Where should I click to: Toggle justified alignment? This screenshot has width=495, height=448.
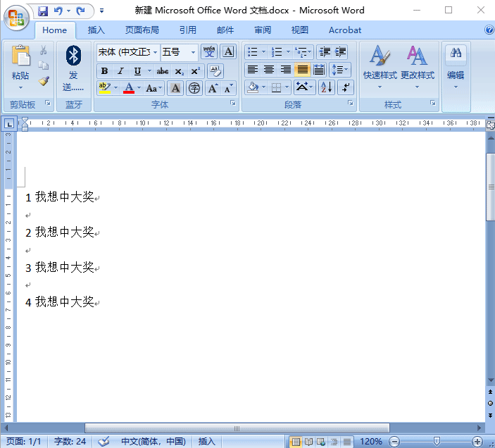click(x=303, y=70)
